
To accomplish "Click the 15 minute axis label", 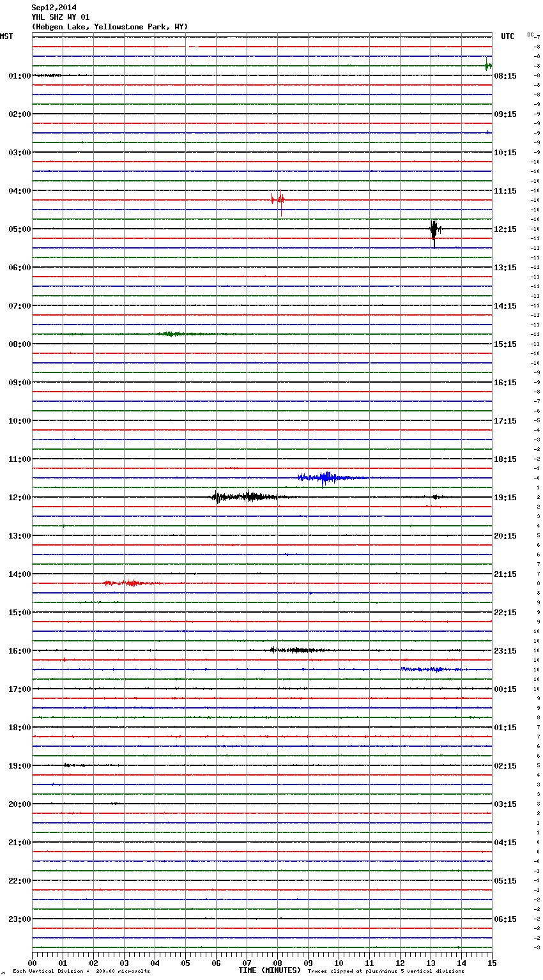I will [492, 963].
